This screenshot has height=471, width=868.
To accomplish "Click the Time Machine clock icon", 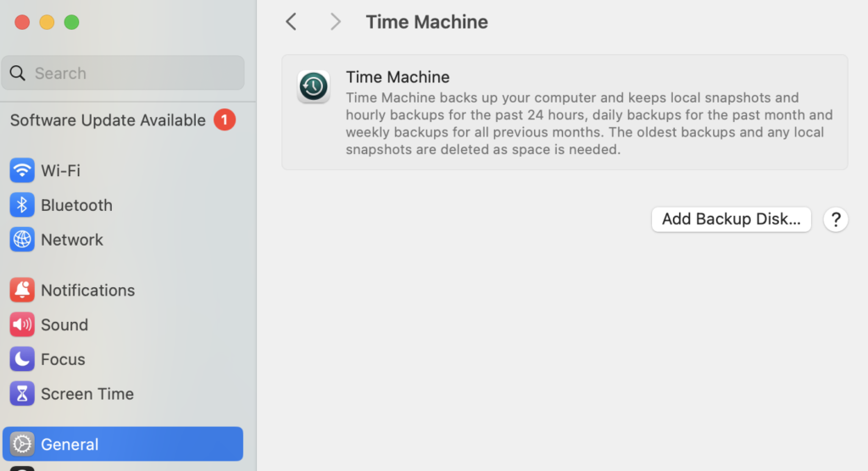I will [314, 86].
